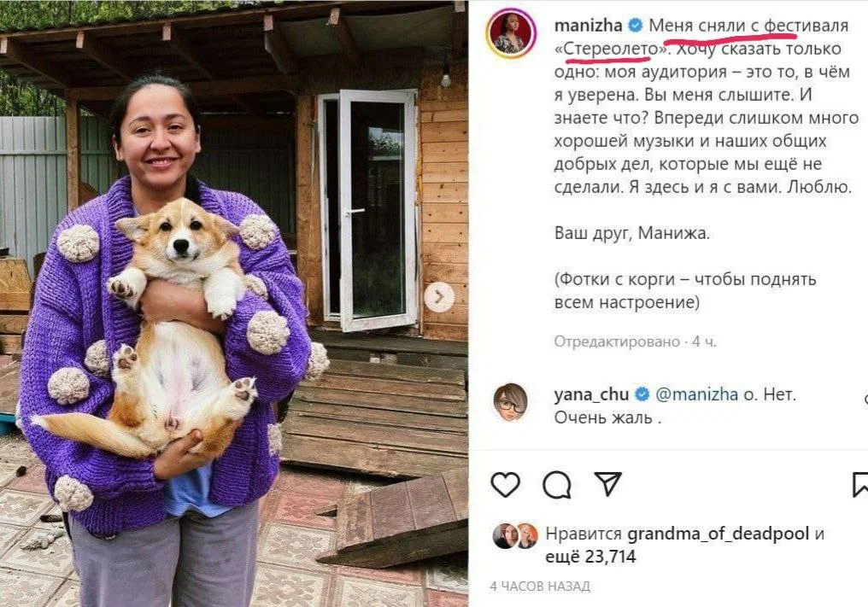The height and width of the screenshot is (607, 868).
Task: Open the yana_chu username in comments
Action: pyautogui.click(x=591, y=394)
